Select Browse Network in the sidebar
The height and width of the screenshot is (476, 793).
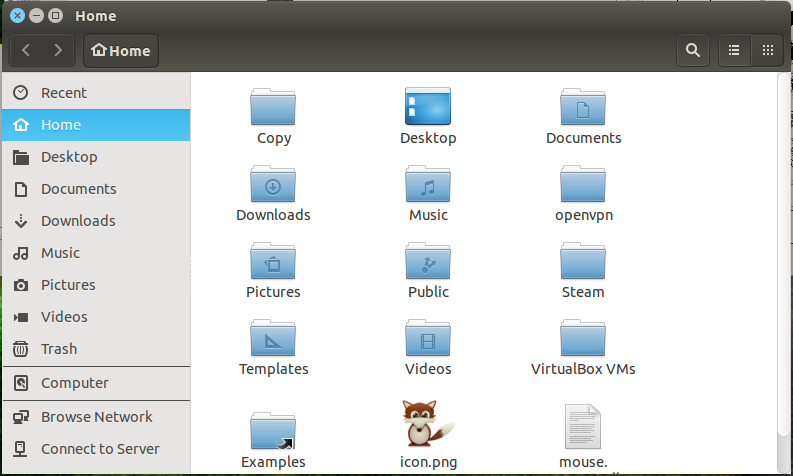click(x=96, y=417)
